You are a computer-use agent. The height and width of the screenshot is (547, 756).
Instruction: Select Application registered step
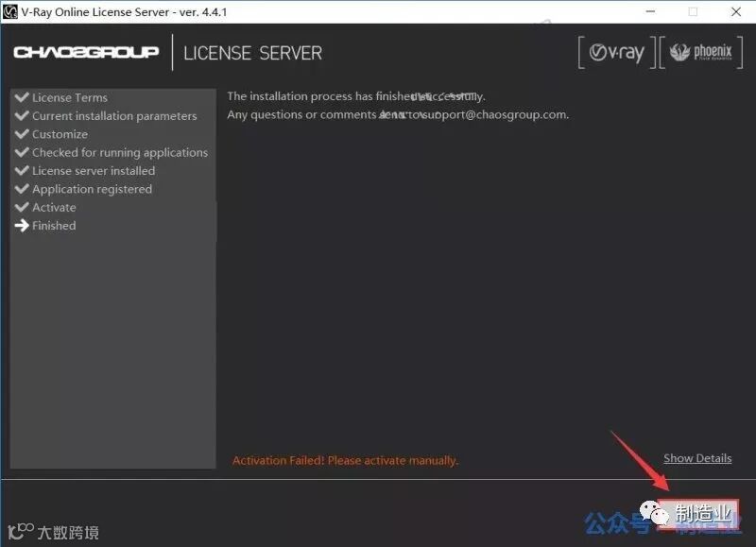point(92,189)
